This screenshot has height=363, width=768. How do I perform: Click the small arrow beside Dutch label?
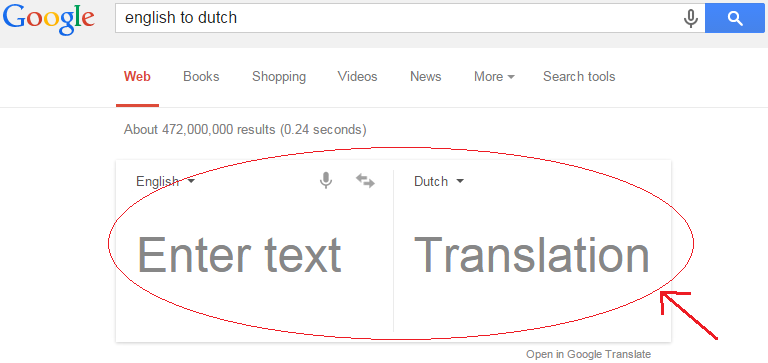click(x=459, y=182)
